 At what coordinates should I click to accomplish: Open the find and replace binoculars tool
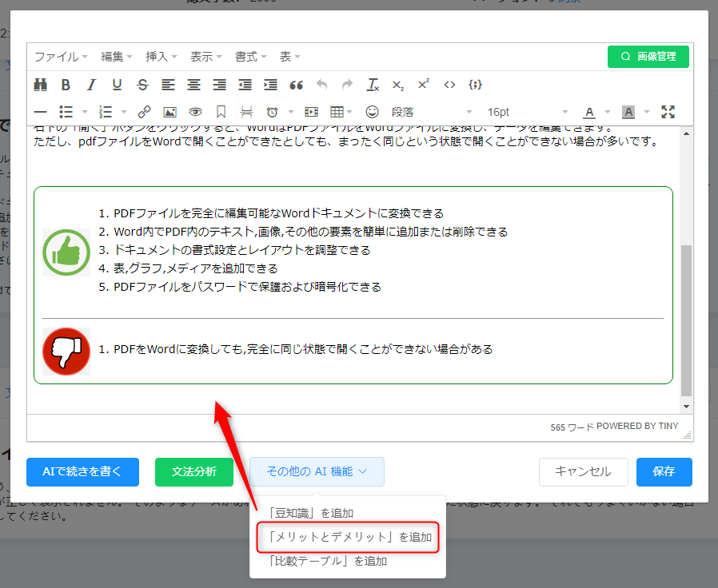pos(40,85)
